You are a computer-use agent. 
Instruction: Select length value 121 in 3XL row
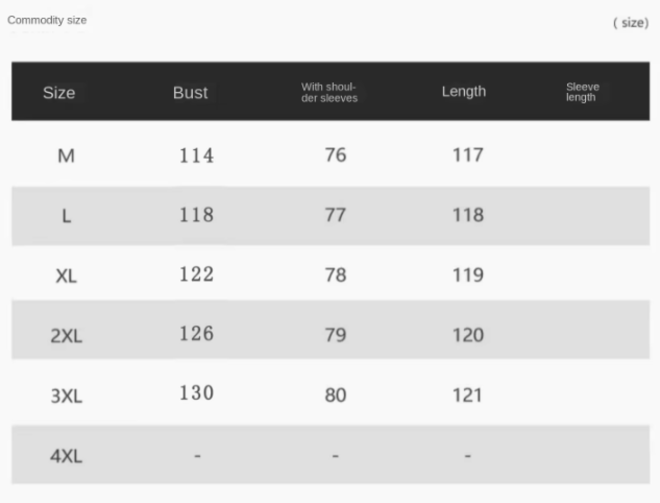tap(467, 395)
